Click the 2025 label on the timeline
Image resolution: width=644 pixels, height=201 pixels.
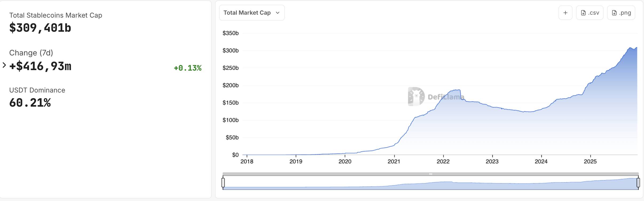pos(590,161)
